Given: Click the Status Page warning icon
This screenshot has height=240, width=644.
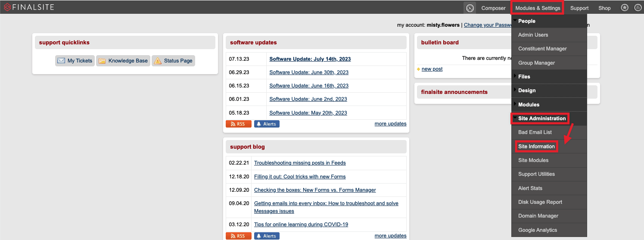Looking at the screenshot, I should 158,61.
